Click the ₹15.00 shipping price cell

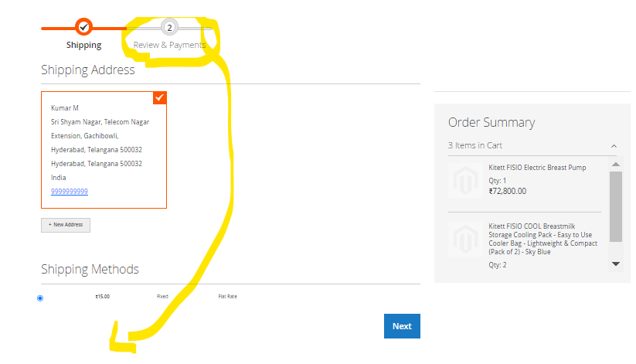pos(102,296)
